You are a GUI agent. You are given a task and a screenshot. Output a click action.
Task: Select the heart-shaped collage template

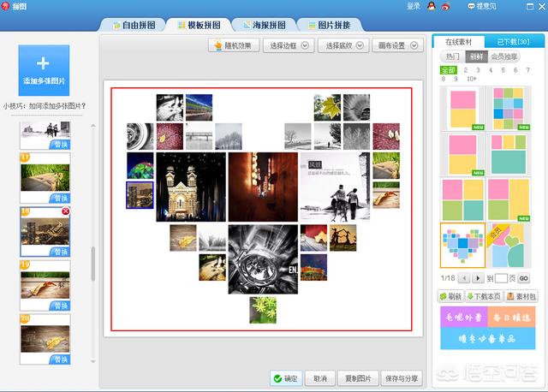click(462, 246)
